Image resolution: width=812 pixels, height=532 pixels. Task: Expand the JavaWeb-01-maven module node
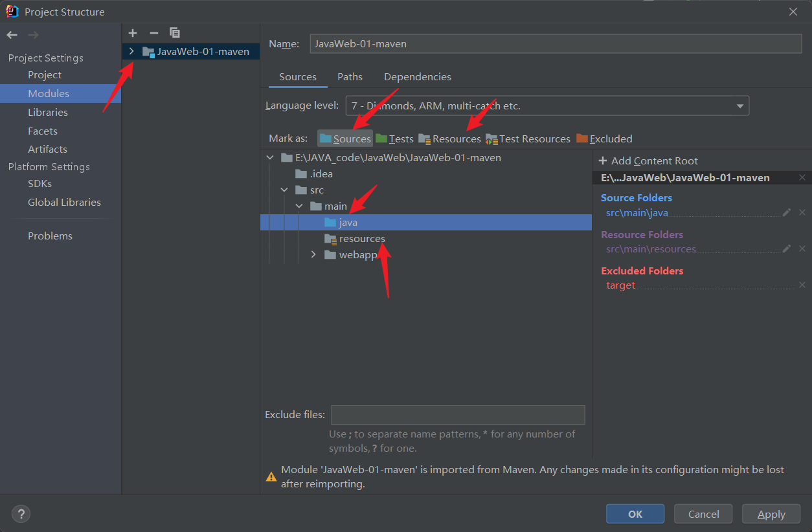131,51
